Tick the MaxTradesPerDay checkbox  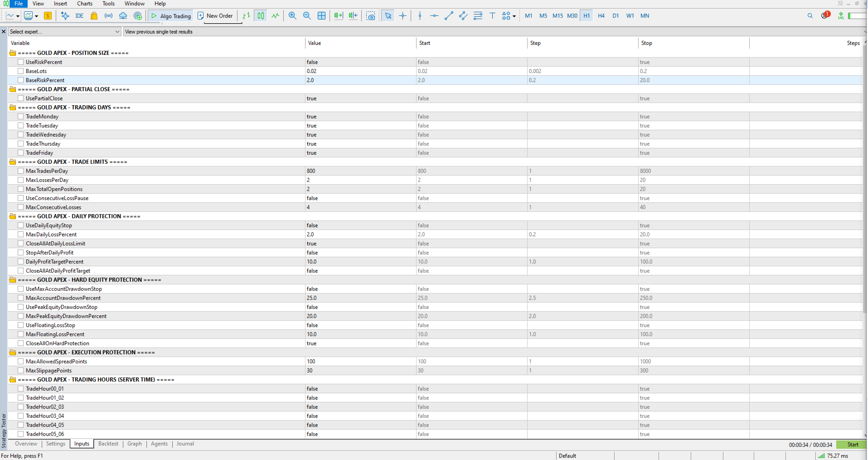pos(20,171)
